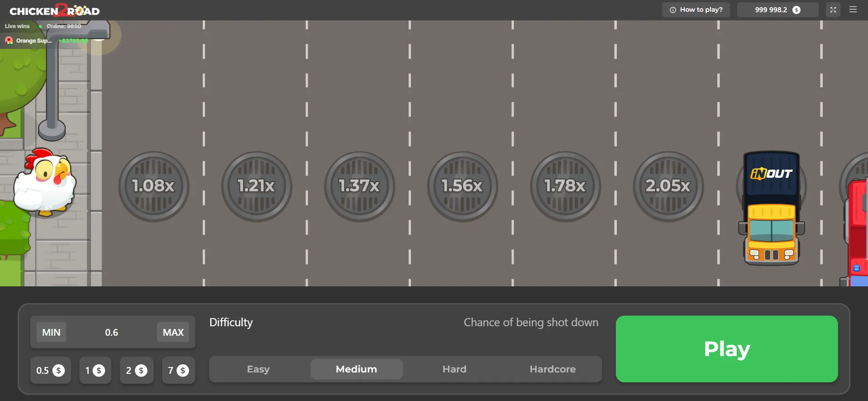Click the 1.78x manhole cover
The width and height of the screenshot is (868, 401).
[565, 186]
